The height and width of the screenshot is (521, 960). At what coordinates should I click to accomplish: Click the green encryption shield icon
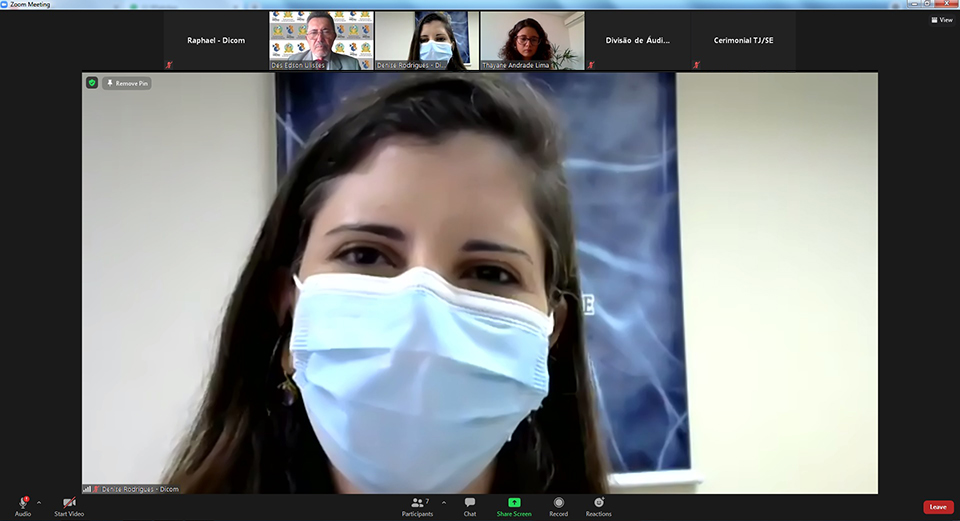point(92,83)
